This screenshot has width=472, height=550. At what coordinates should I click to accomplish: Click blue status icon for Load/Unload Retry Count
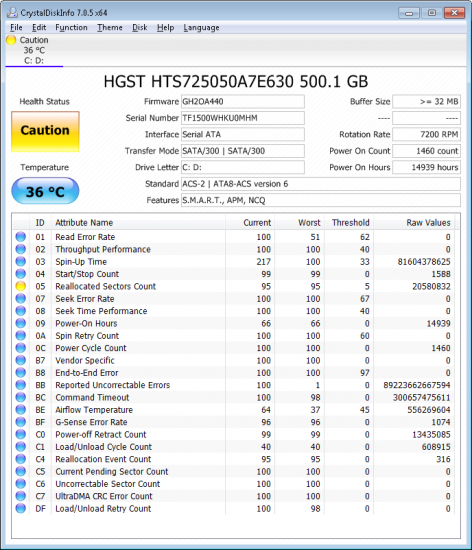coord(21,508)
